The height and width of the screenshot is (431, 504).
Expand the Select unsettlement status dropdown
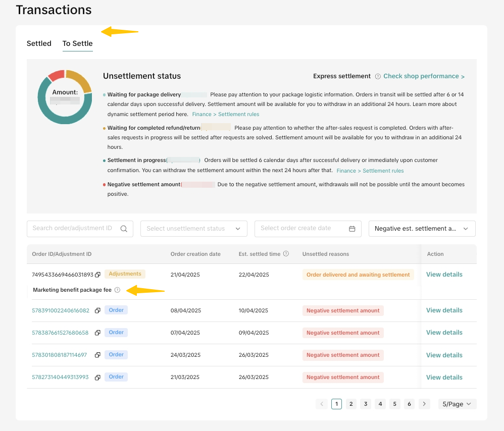tap(193, 229)
